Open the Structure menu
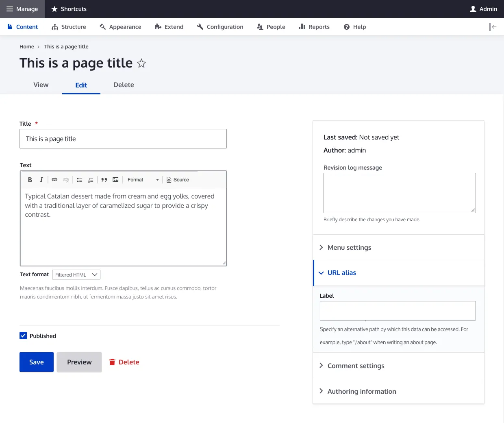This screenshot has height=423, width=504. (69, 27)
